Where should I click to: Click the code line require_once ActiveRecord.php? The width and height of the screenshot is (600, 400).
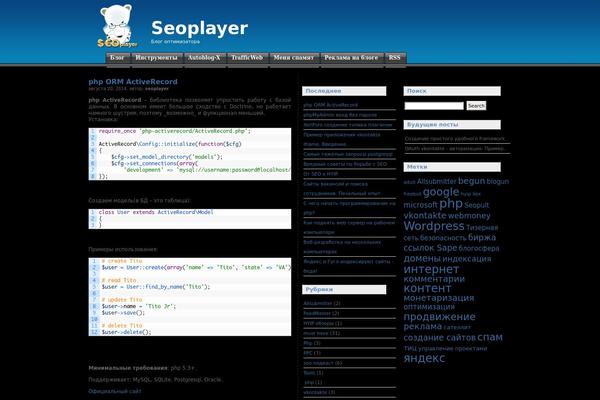tap(175, 131)
